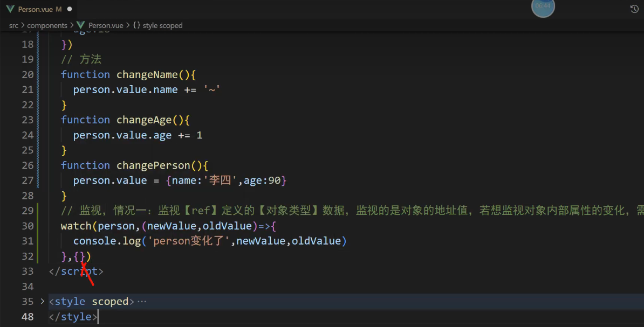Click the changeAge function name

click(x=144, y=120)
